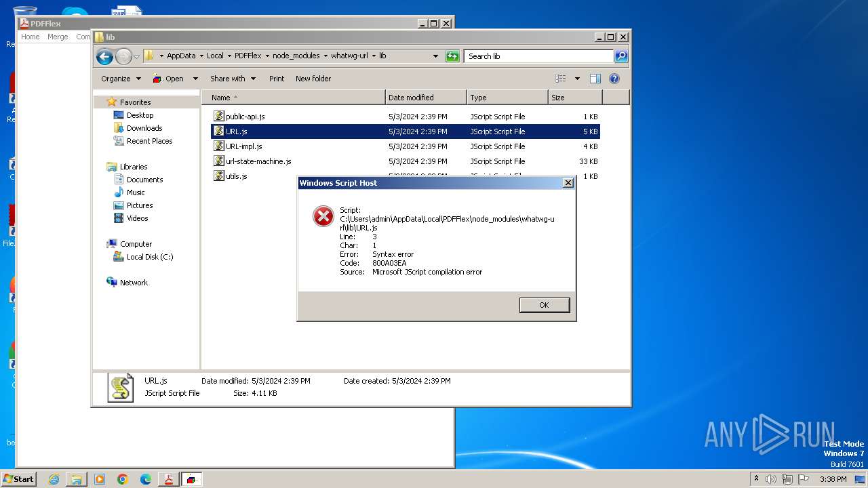Expand the view options dropdown arrow

(577, 79)
